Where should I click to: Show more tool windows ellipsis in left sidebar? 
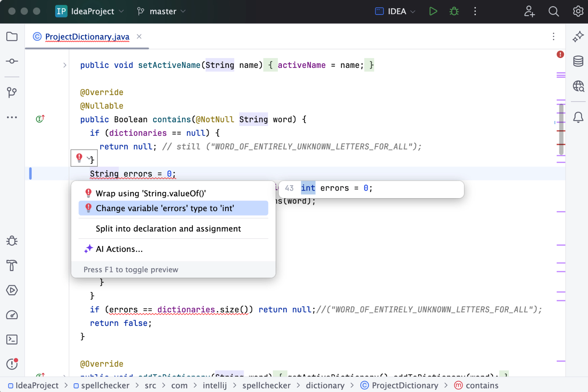pyautogui.click(x=12, y=117)
